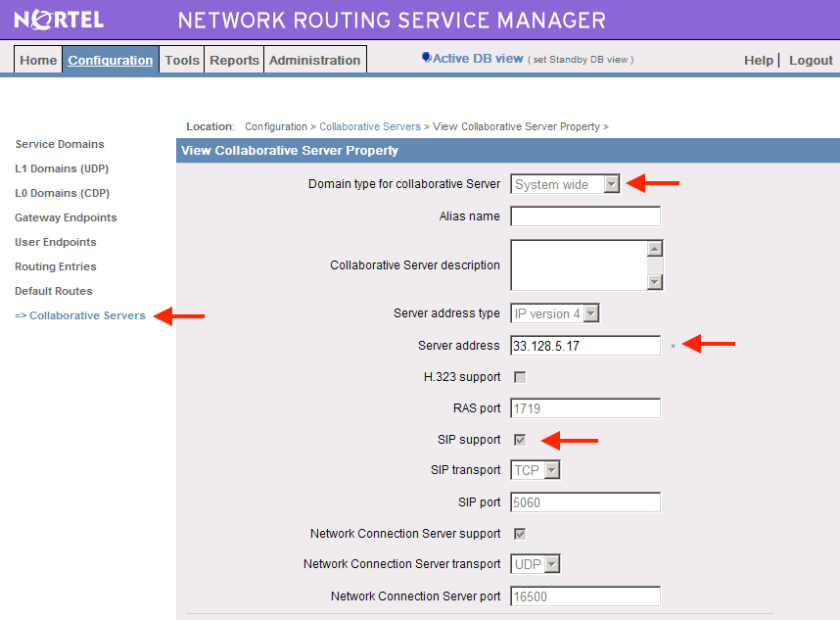Open Routing Entries page
Viewport: 840px width, 620px height.
point(56,266)
